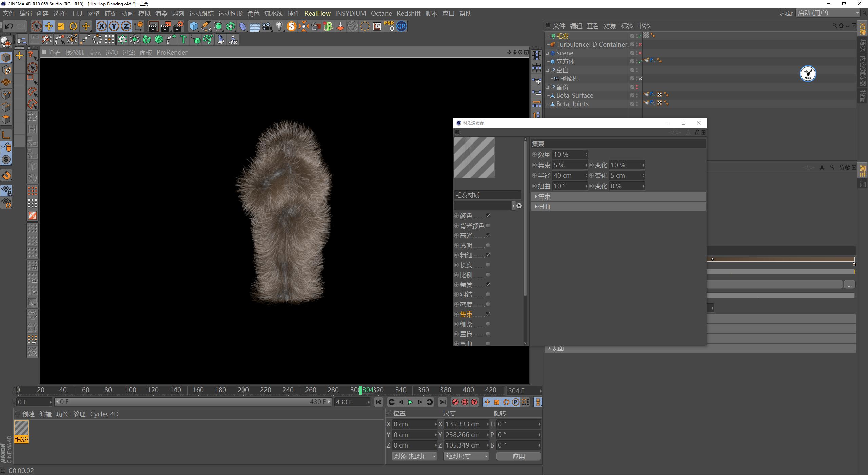Click the 应用 button in coordinates panel
The image size is (868, 475).
(x=519, y=456)
